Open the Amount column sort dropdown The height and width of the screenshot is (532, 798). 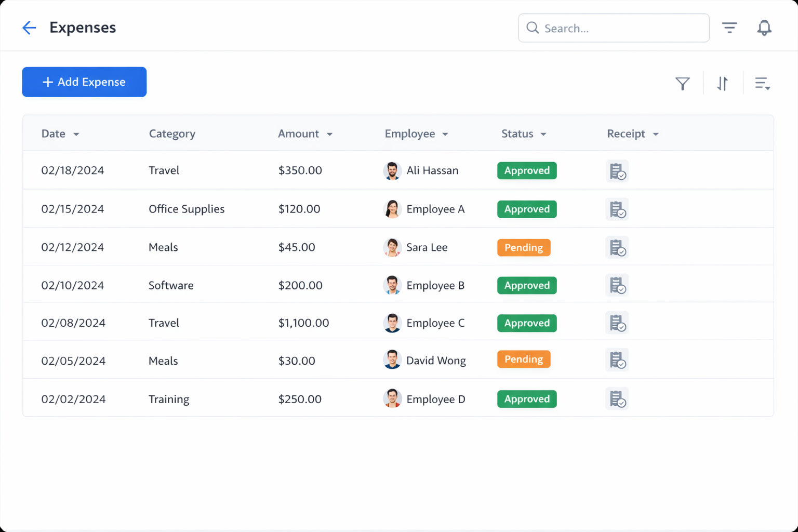coord(329,134)
